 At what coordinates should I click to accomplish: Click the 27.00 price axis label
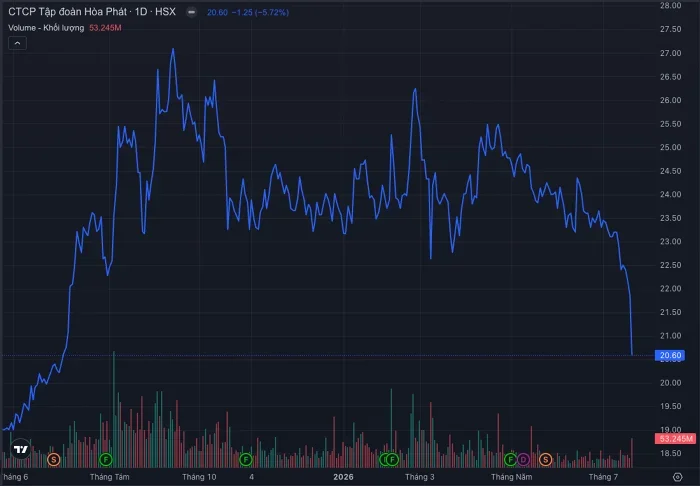tap(671, 53)
